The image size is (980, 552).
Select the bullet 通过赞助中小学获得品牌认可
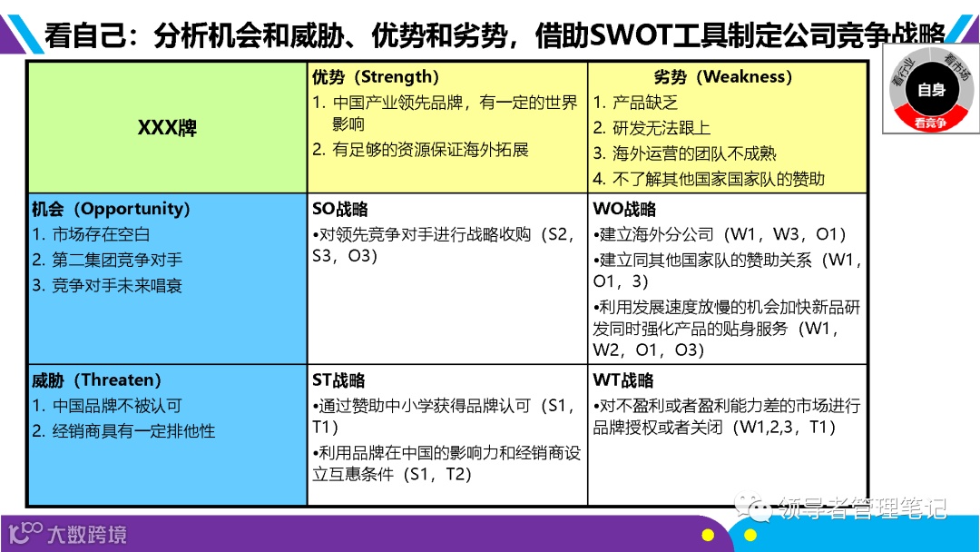point(443,417)
